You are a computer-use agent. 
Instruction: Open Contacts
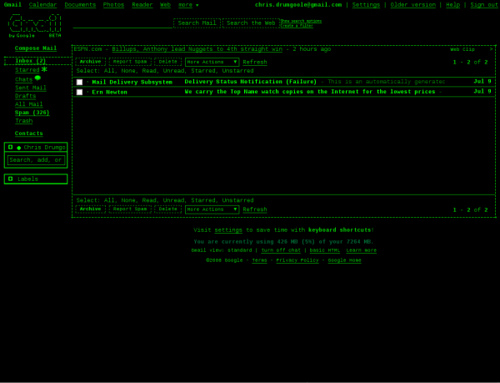tap(29, 133)
